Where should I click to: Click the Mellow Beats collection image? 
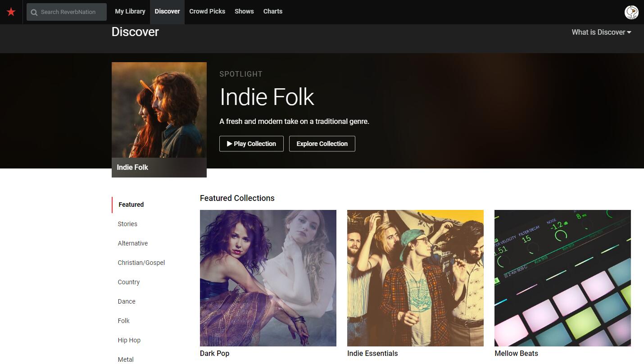562,278
